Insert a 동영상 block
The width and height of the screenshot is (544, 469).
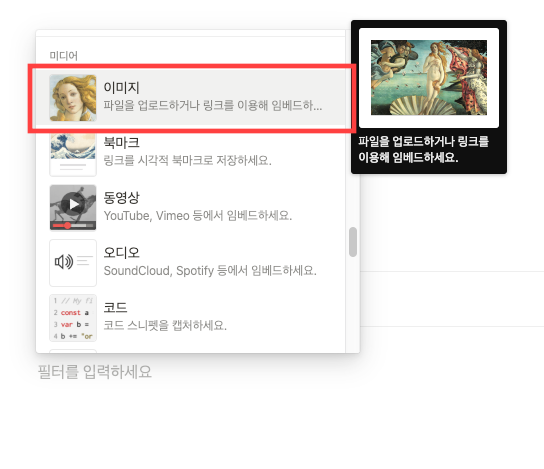tap(191, 207)
